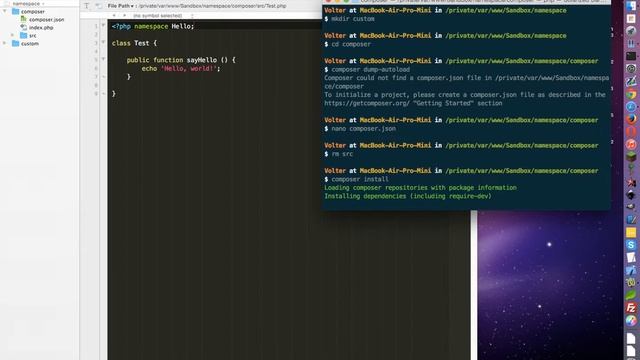The height and width of the screenshot is (360, 640).
Task: Click the echo 'Hello, world!' line
Action: pos(181,69)
